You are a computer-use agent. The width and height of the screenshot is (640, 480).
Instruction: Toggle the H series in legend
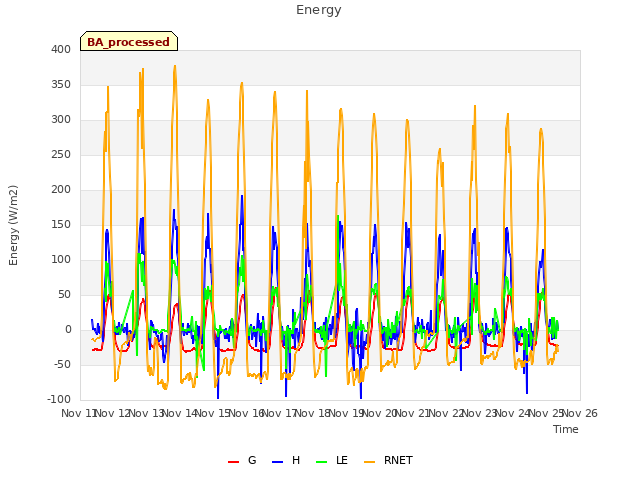(x=286, y=460)
